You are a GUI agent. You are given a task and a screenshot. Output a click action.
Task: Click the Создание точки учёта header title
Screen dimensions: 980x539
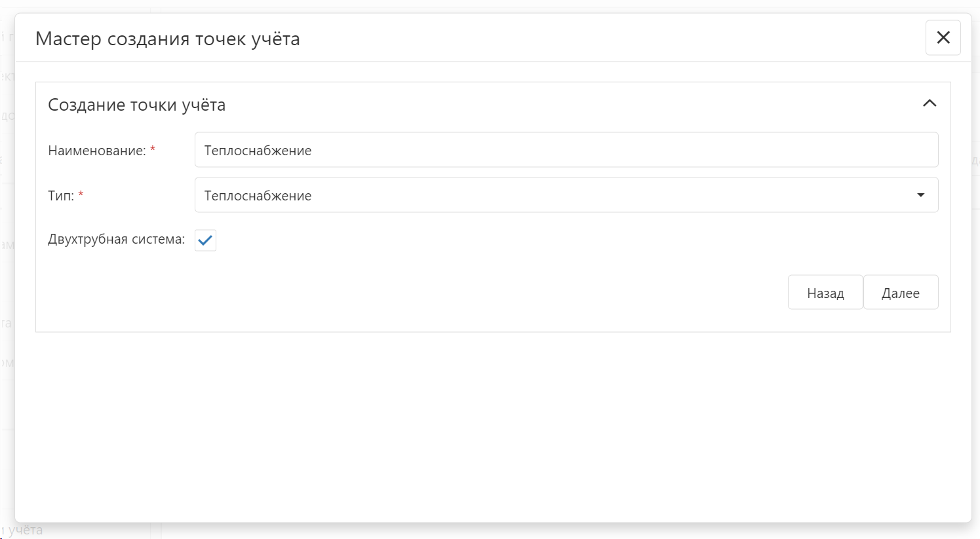point(136,105)
